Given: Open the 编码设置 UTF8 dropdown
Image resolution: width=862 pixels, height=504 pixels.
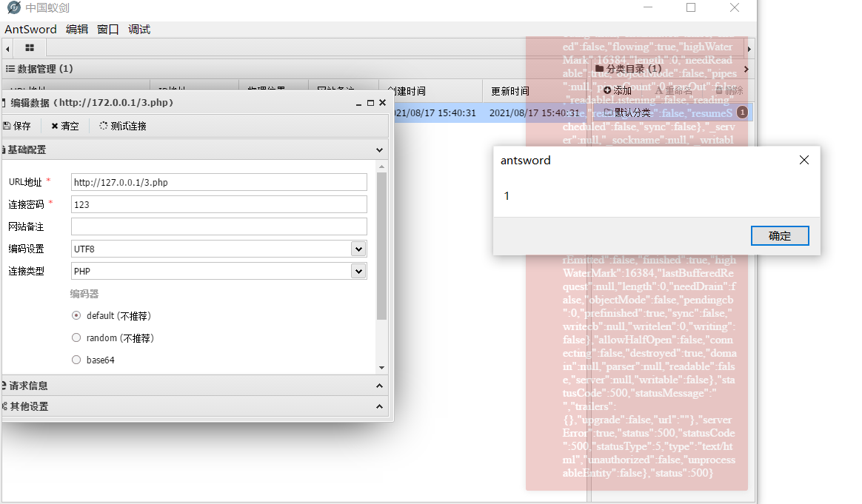Looking at the screenshot, I should [x=358, y=249].
